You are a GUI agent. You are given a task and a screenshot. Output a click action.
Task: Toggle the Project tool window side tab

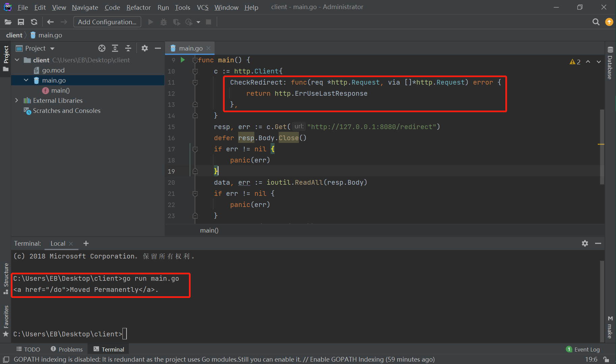point(6,59)
